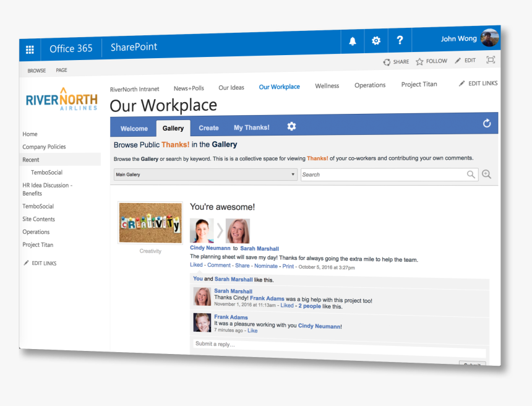Click the focus content frame icon
The height and width of the screenshot is (406, 532).
[x=491, y=60]
